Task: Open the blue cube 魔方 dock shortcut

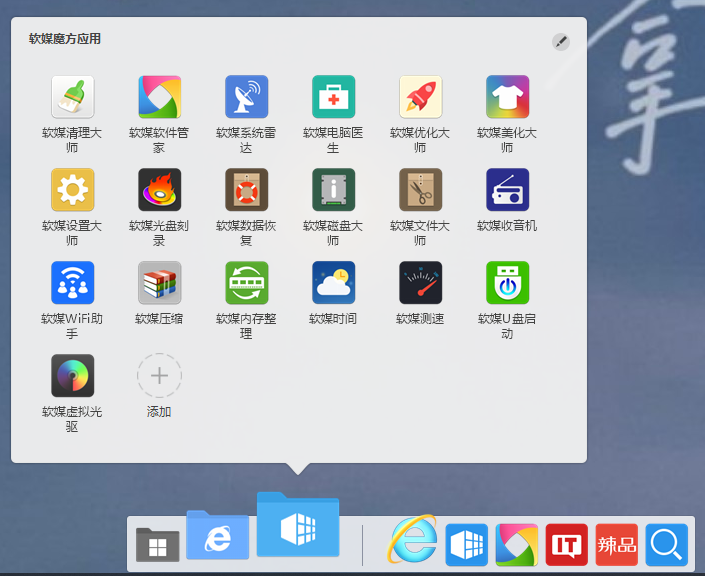Action: pos(467,545)
